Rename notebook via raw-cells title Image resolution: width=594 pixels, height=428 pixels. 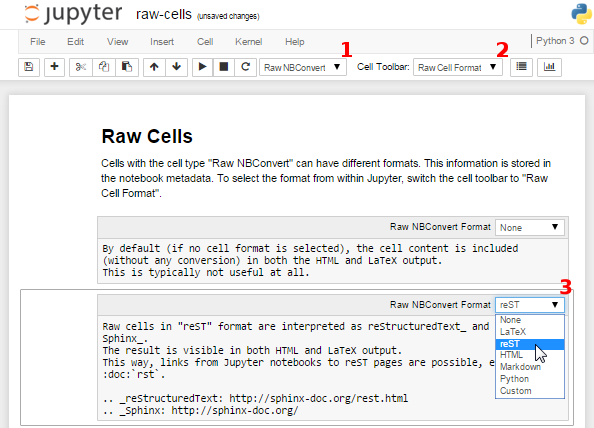coord(164,14)
